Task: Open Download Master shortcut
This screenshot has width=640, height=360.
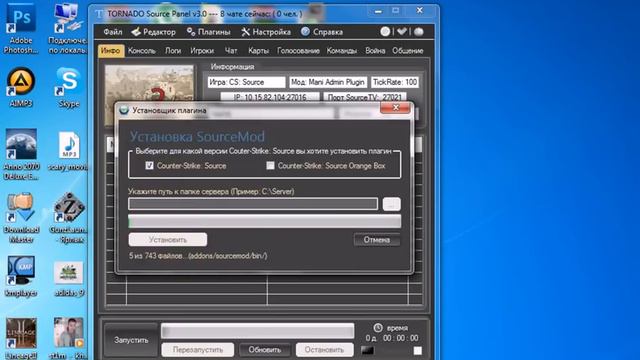Action: [21, 218]
